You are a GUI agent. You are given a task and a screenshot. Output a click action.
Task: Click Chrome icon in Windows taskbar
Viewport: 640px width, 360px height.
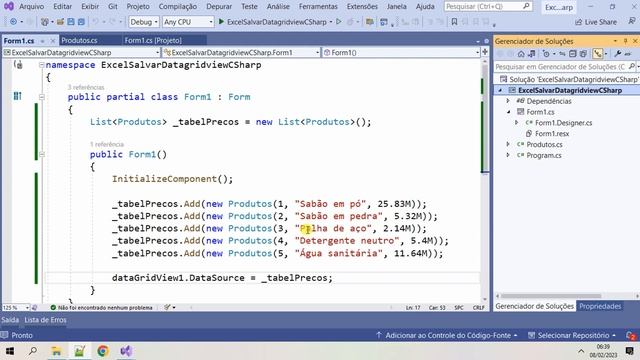102,351
